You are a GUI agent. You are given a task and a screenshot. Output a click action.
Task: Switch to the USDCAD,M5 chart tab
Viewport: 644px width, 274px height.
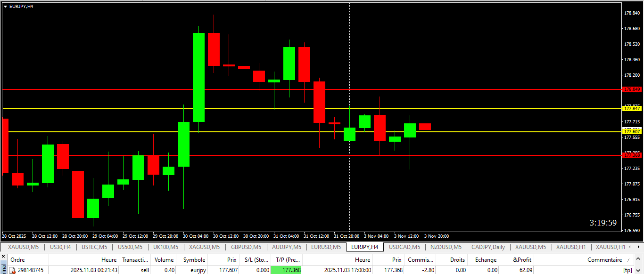click(x=404, y=247)
